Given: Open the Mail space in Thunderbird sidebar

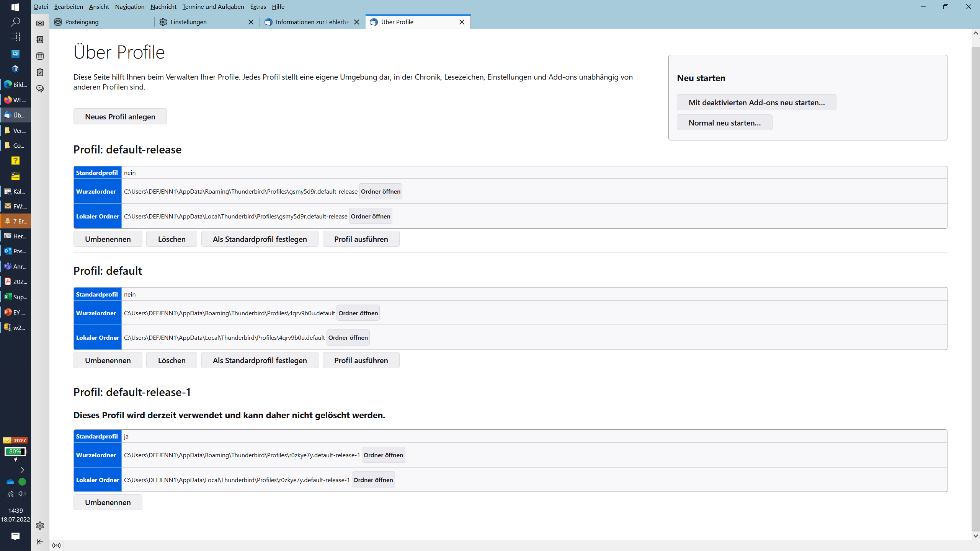Looking at the screenshot, I should tap(40, 23).
